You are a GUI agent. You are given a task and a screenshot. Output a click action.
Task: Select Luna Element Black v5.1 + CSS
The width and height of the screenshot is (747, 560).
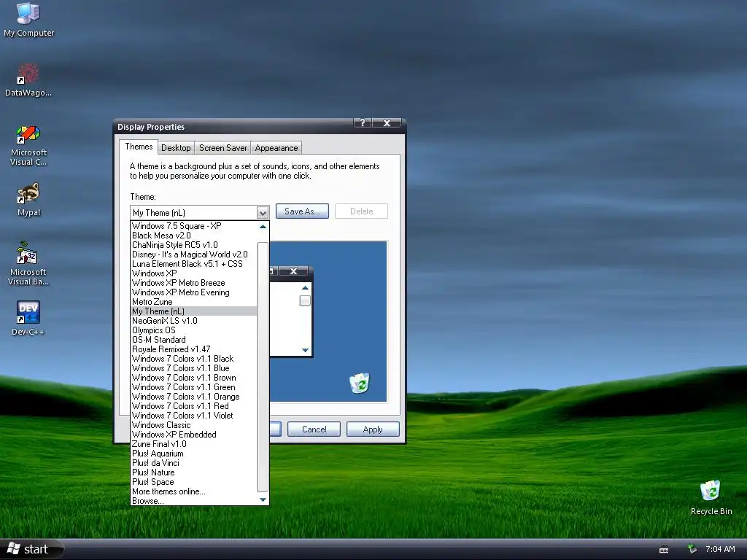(194, 264)
